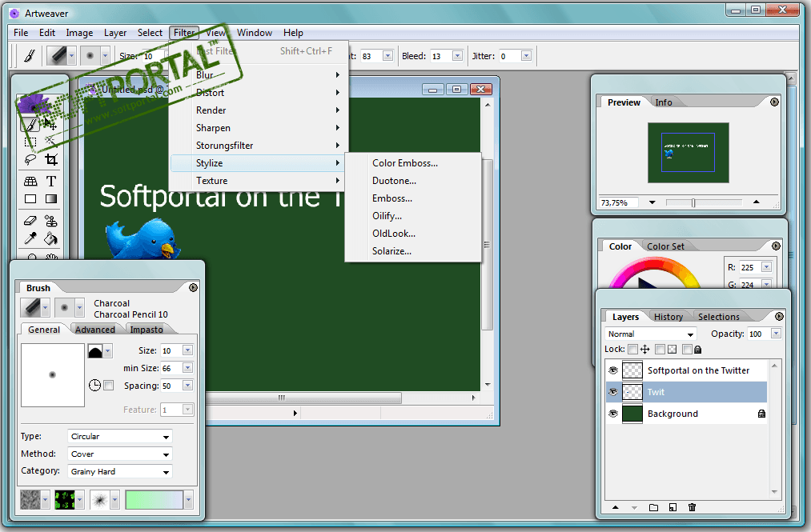Open the Layer menu
The image size is (811, 532).
coord(114,33)
